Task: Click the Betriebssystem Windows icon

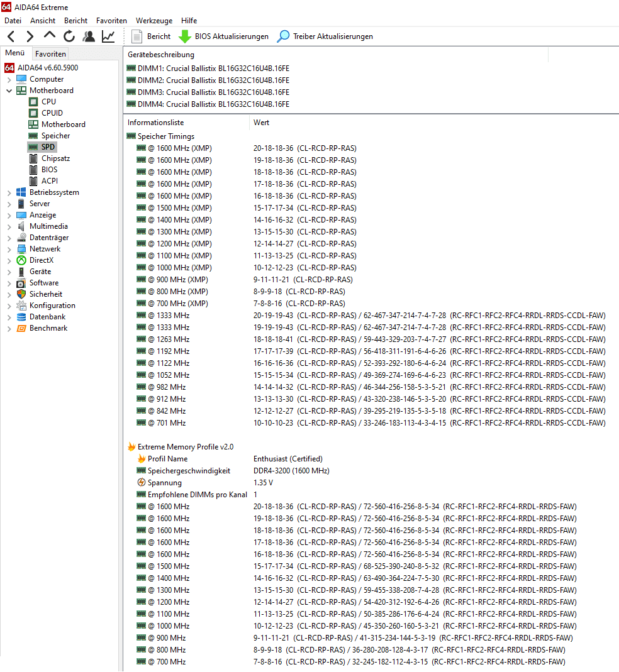Action: pyautogui.click(x=21, y=192)
